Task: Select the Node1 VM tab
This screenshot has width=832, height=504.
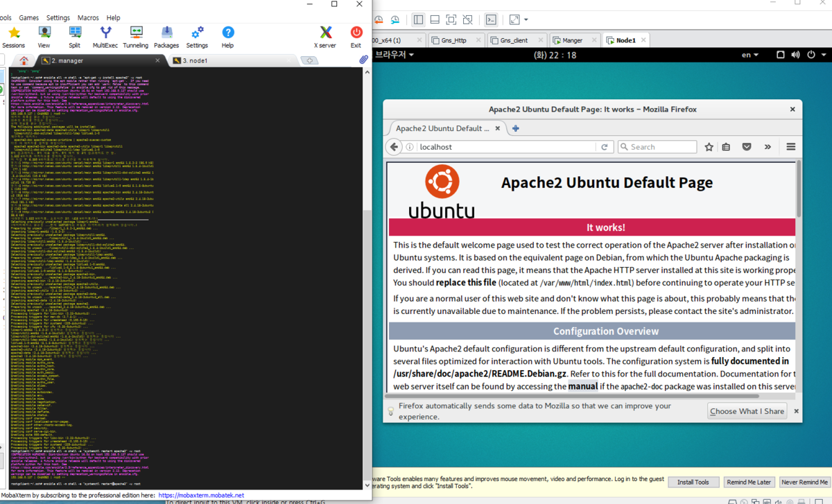Action: pos(625,40)
